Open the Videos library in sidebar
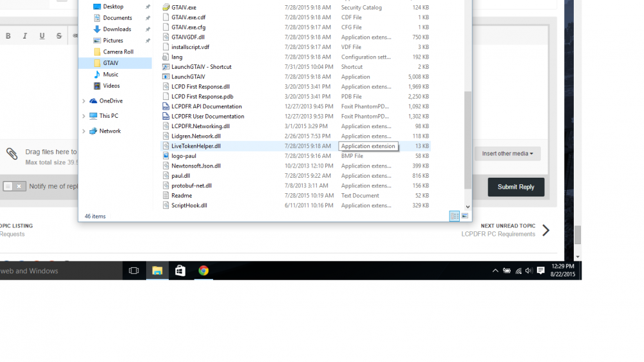Viewport: 644px width, 362px height. (x=111, y=86)
